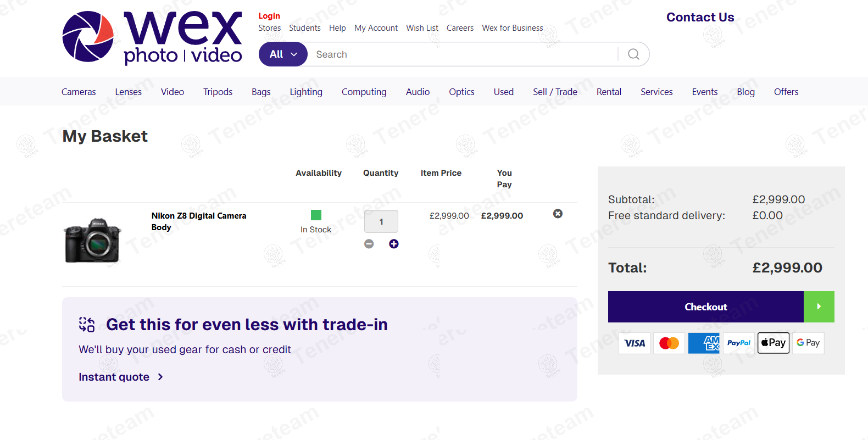Viewport: 868px width, 440px height.
Task: Open the Sell / Trade menu
Action: coord(555,92)
